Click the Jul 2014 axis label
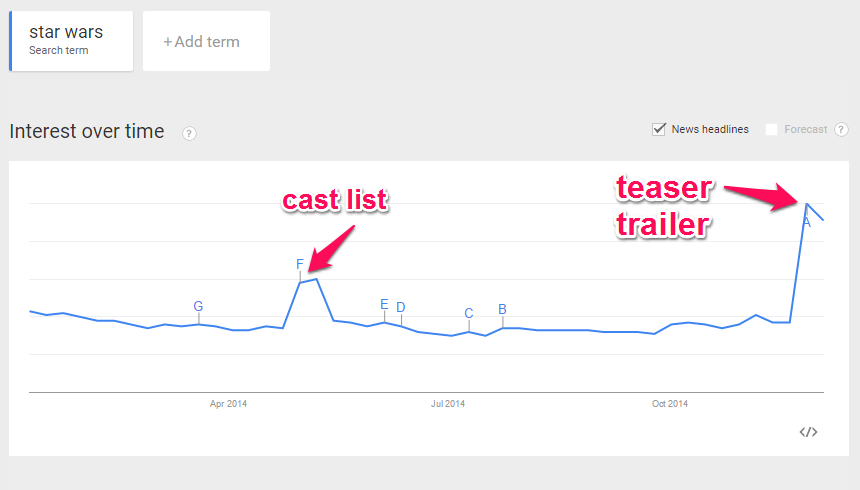This screenshot has height=490, width=860. pyautogui.click(x=448, y=404)
